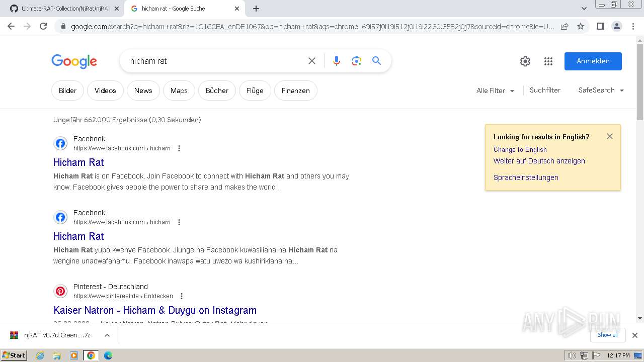Open File Explorer from taskbar
644x362 pixels.
(x=57, y=355)
